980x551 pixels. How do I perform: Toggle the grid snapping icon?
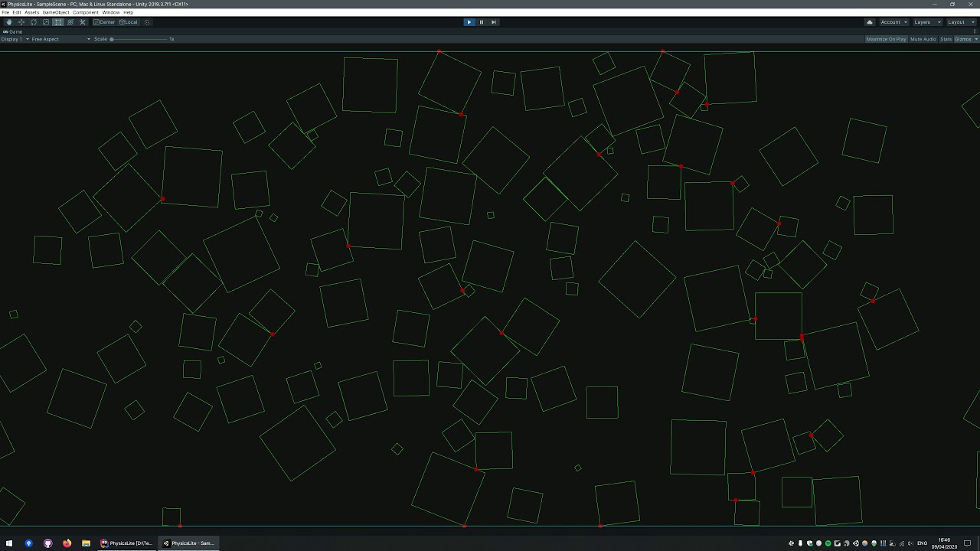147,22
